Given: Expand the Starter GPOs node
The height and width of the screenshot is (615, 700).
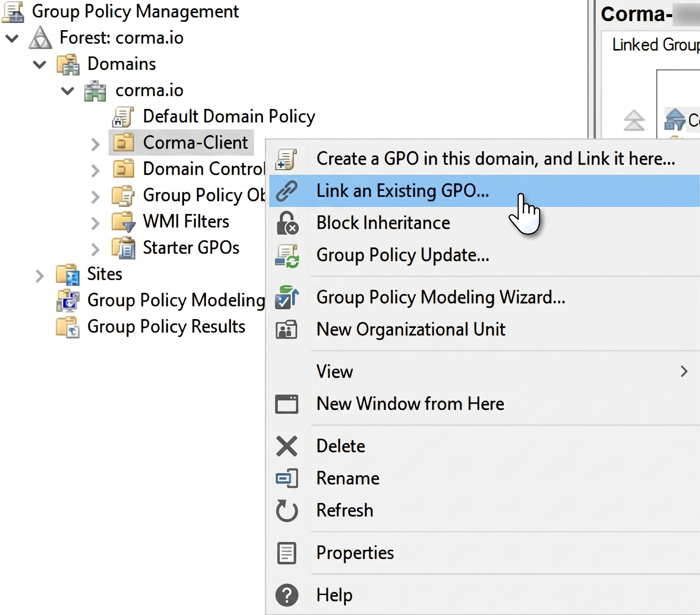Looking at the screenshot, I should tap(96, 250).
